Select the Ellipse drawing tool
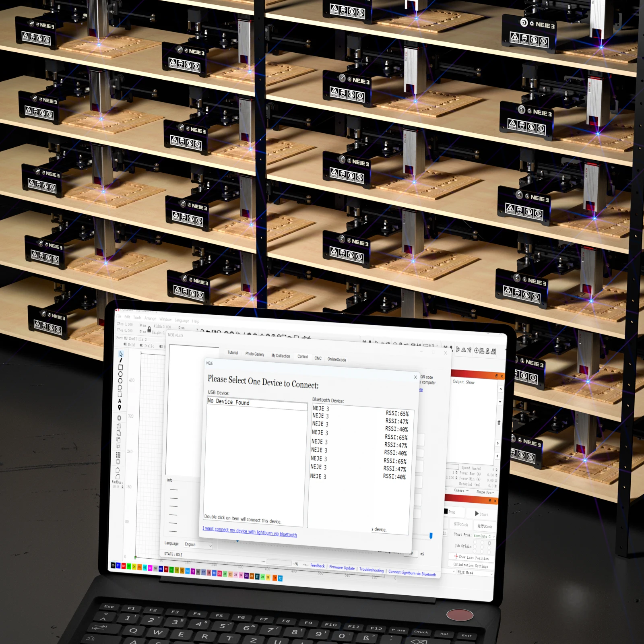Viewport: 644px width, 644px height. (x=120, y=374)
